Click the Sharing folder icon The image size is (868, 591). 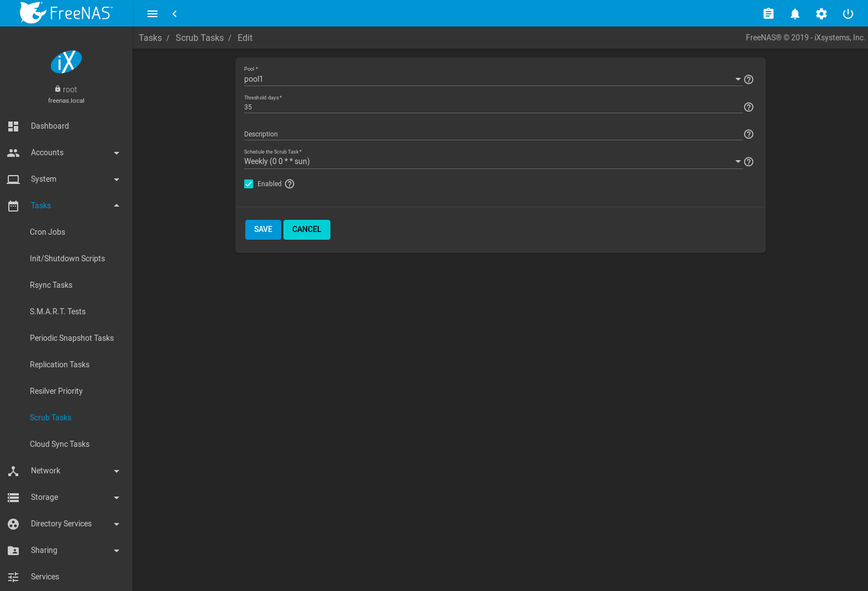click(13, 551)
